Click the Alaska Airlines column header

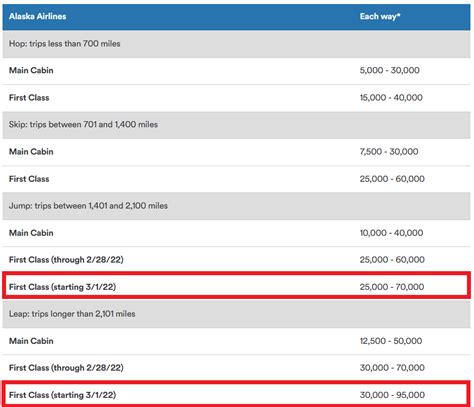(x=37, y=16)
